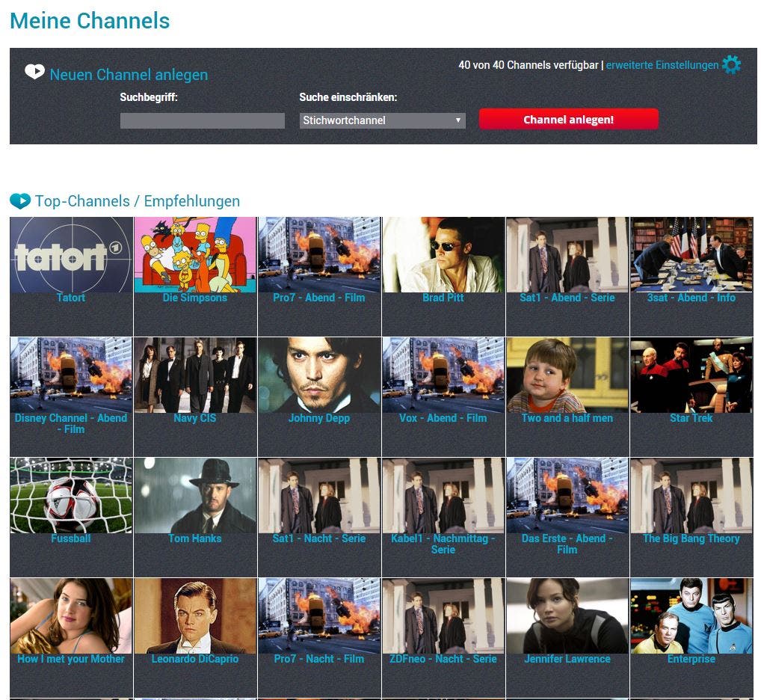Click the Leonardo DiCaprio title text
Screen dimensions: 761x700
point(195,659)
